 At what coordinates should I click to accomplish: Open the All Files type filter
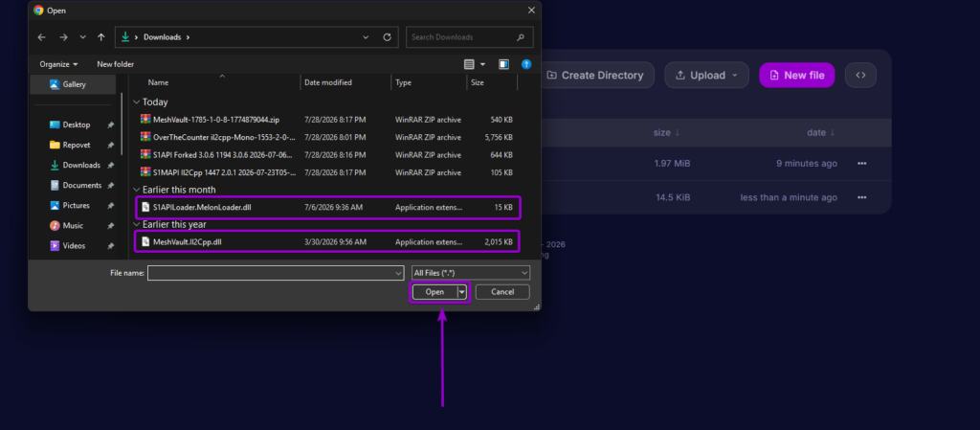tap(471, 273)
